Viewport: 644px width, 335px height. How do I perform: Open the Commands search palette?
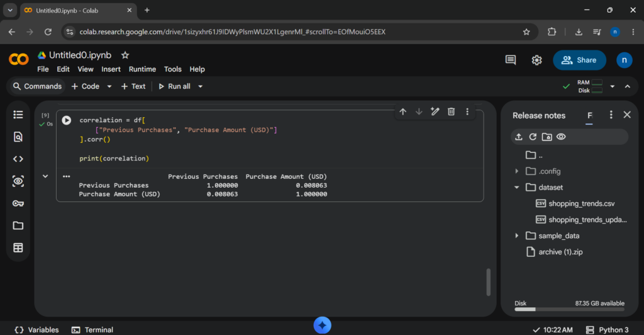click(x=37, y=86)
